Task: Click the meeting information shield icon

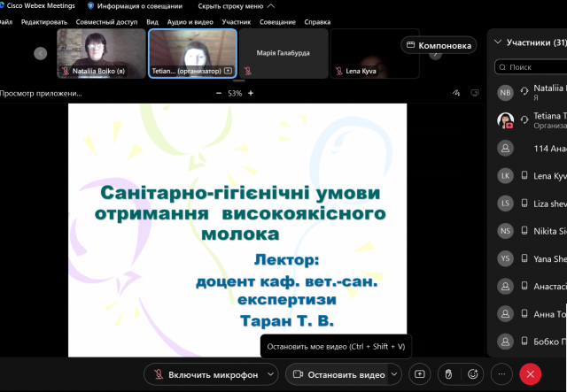Action: 90,5
